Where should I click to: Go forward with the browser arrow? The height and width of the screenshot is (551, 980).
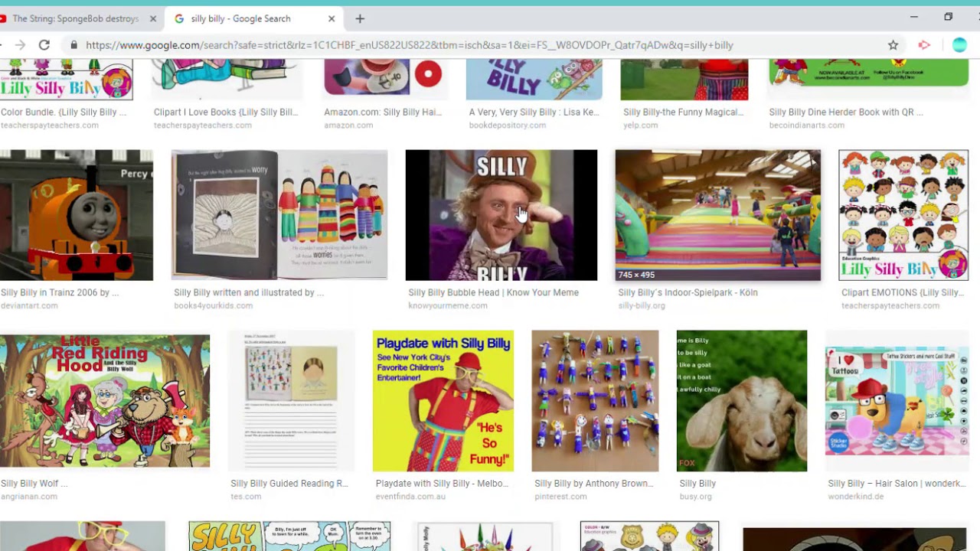20,45
